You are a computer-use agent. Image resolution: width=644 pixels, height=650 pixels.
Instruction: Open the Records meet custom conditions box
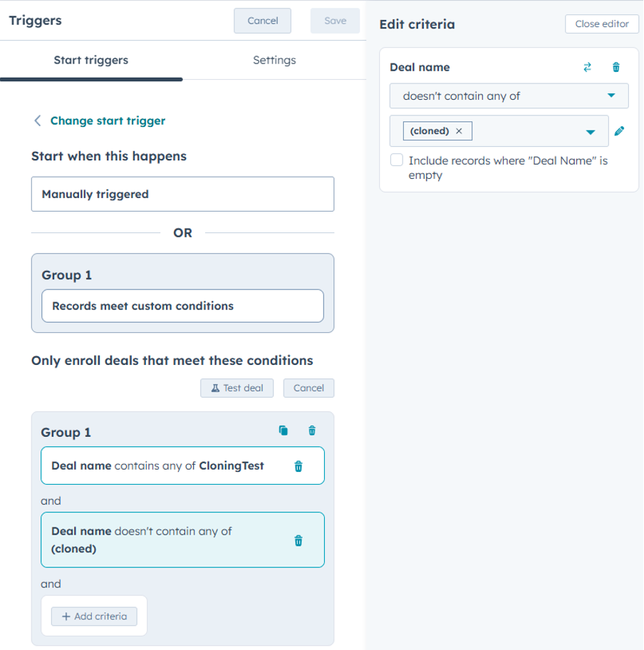click(x=182, y=306)
